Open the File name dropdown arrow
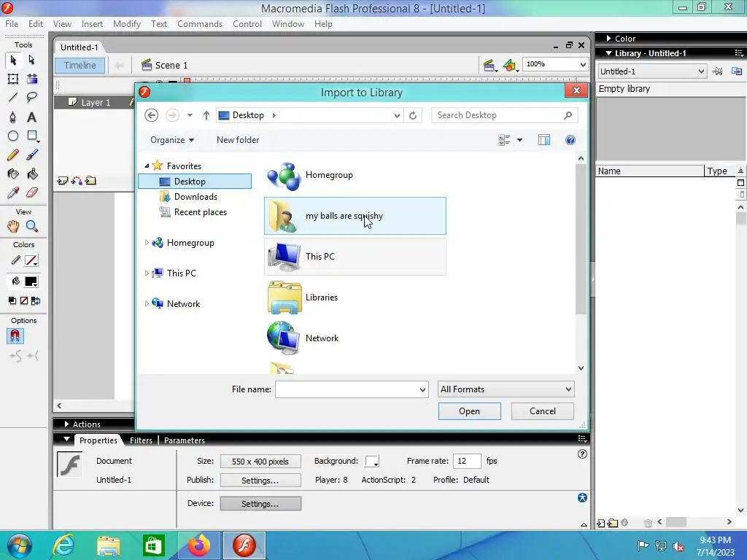Viewport: 747px width, 560px height. pyautogui.click(x=422, y=389)
